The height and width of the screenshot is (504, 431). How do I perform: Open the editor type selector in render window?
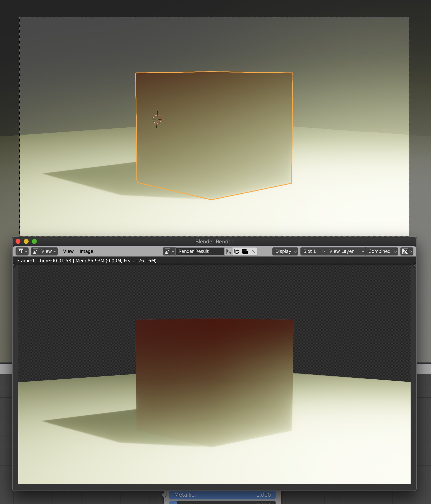(22, 251)
